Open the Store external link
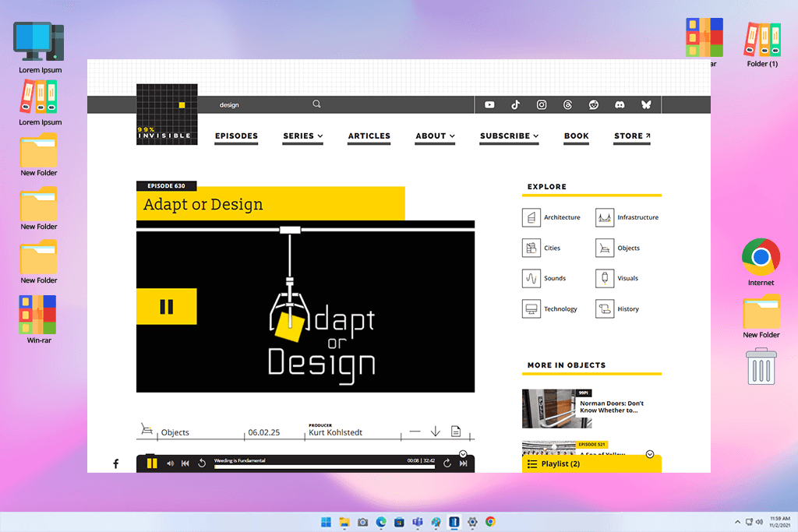 click(x=632, y=136)
